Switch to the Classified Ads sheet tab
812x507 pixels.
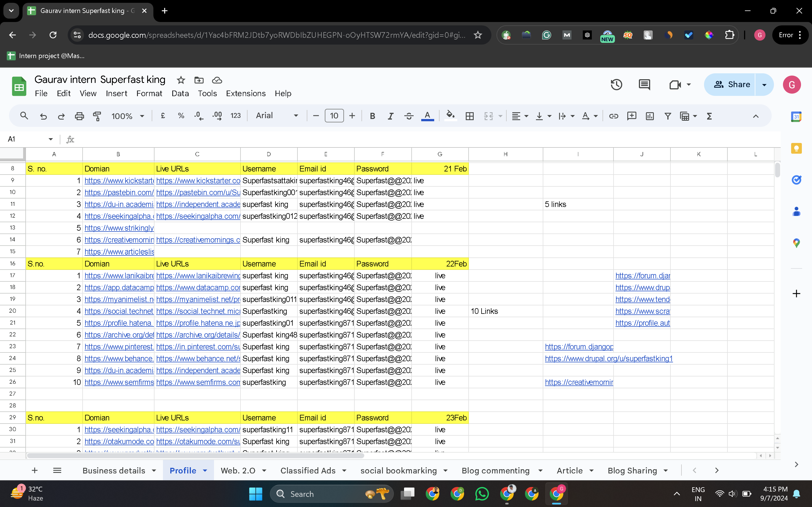[x=307, y=470]
